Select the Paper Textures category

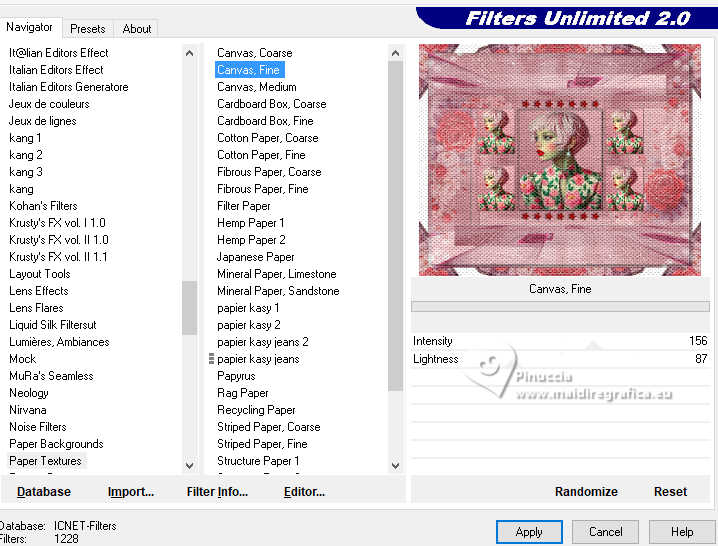coord(45,461)
